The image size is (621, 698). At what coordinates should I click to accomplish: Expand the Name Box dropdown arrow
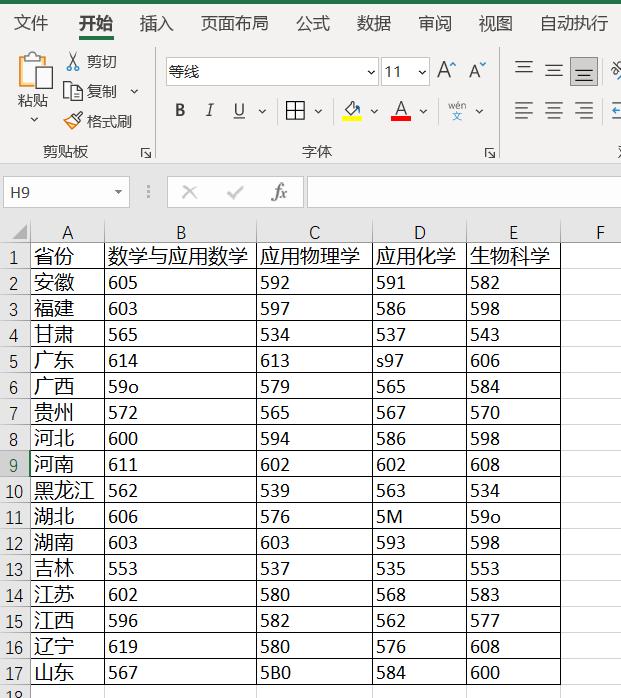pos(118,192)
